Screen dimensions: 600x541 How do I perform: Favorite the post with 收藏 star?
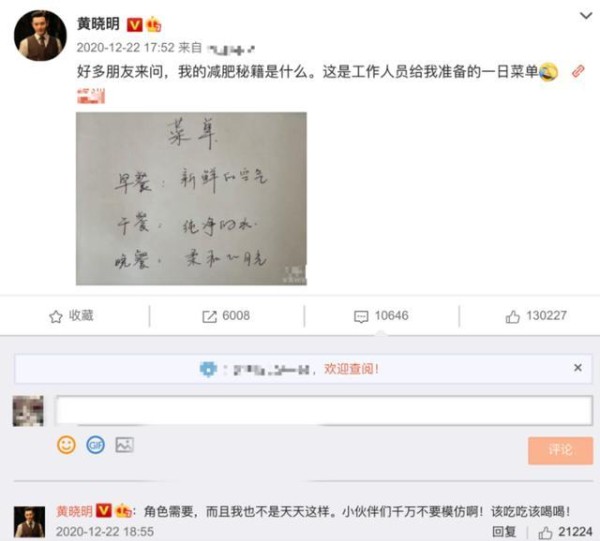click(x=72, y=316)
